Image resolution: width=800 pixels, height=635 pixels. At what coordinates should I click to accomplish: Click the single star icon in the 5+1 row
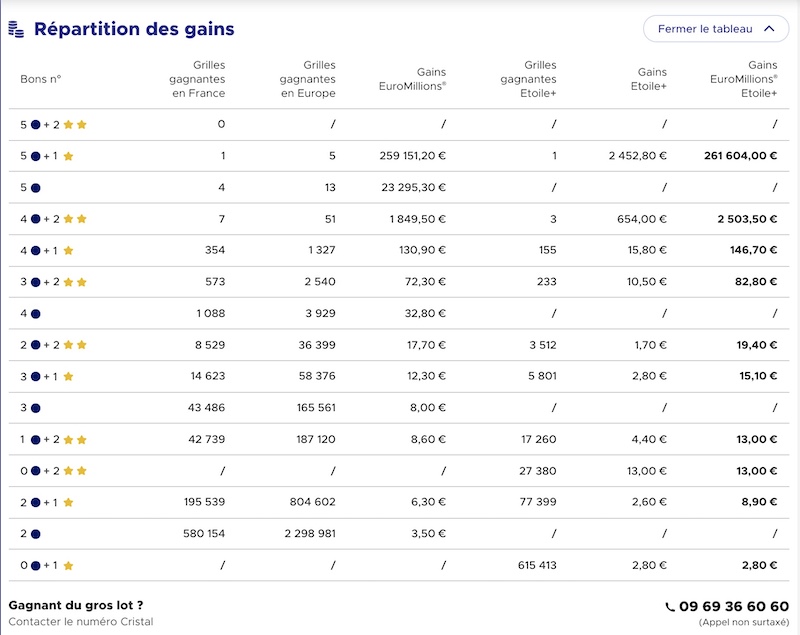click(x=68, y=156)
